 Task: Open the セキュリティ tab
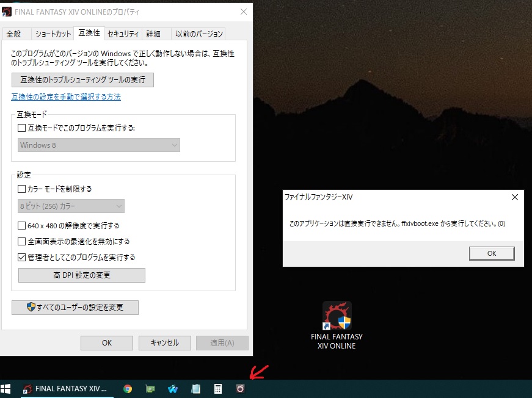(123, 34)
